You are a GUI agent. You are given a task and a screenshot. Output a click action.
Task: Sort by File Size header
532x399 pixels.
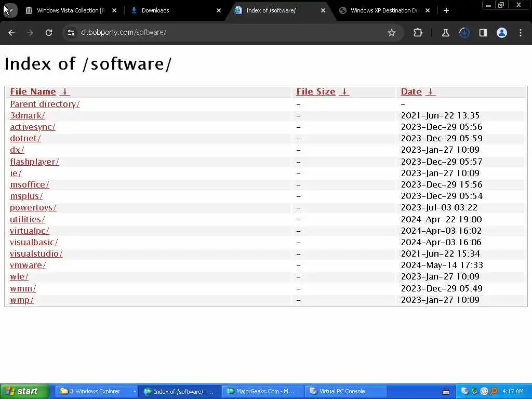[315, 91]
